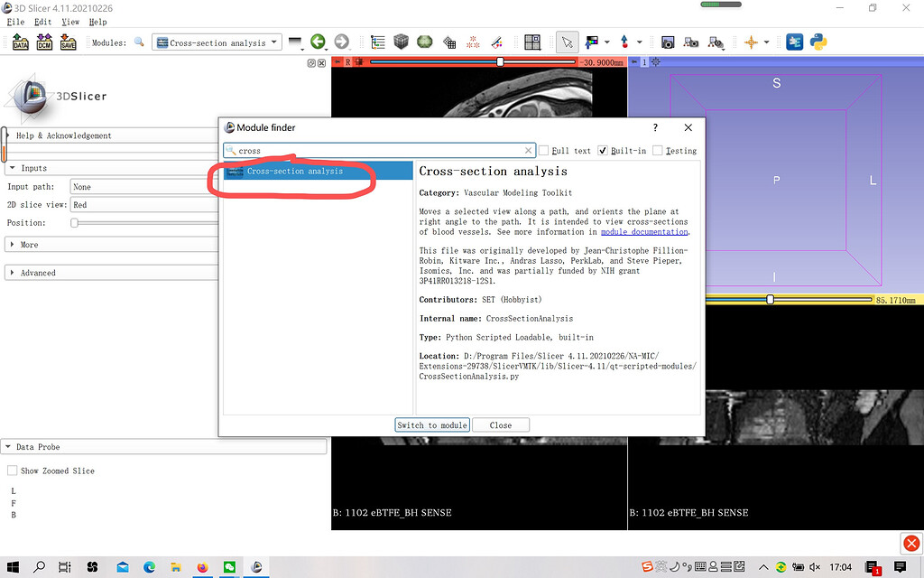Toggle the Show Zoomed Slice checkbox
The width and height of the screenshot is (924, 578).
(12, 471)
